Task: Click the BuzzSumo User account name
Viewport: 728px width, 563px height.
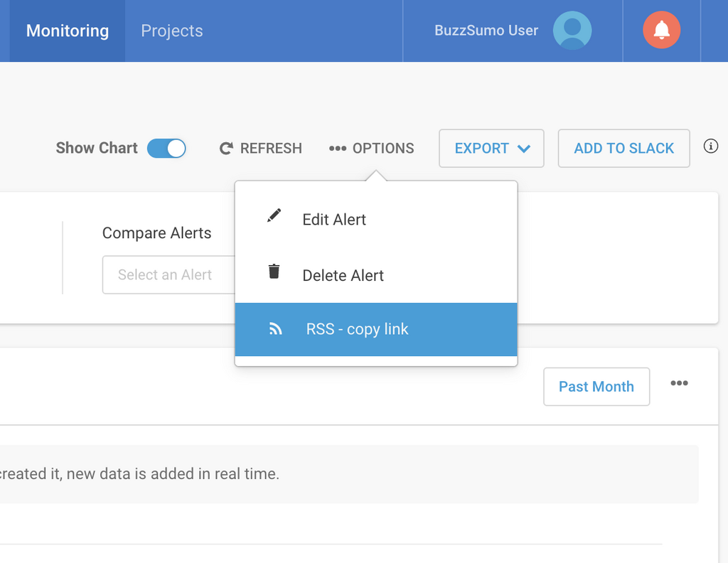Action: [486, 31]
